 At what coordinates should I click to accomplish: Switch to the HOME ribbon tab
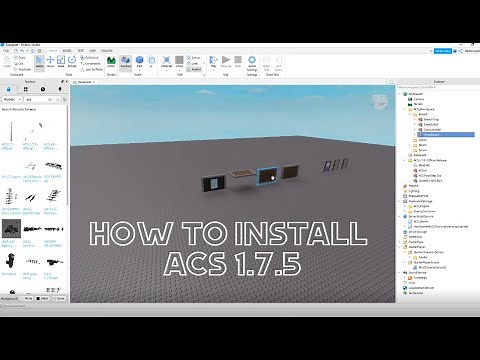pos(53,51)
